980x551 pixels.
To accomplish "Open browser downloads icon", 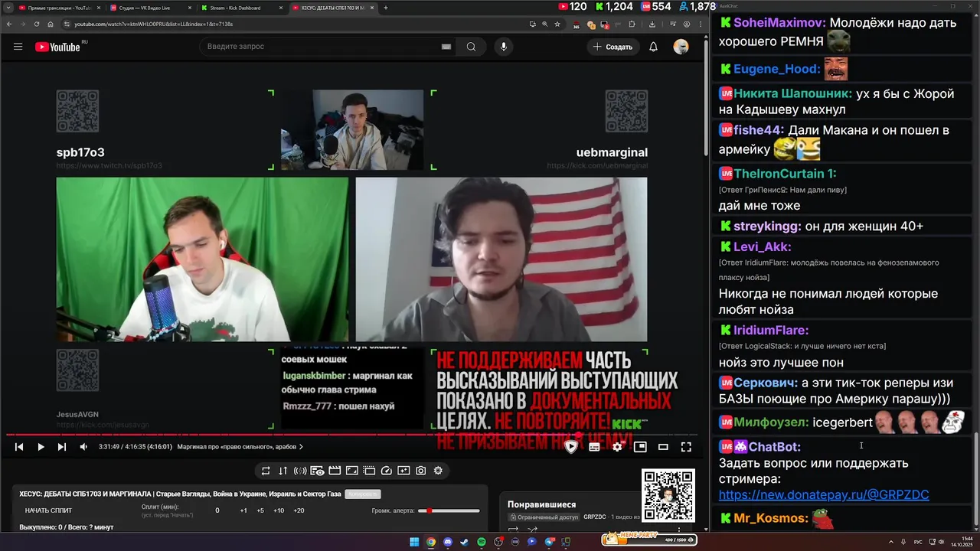I will point(652,24).
